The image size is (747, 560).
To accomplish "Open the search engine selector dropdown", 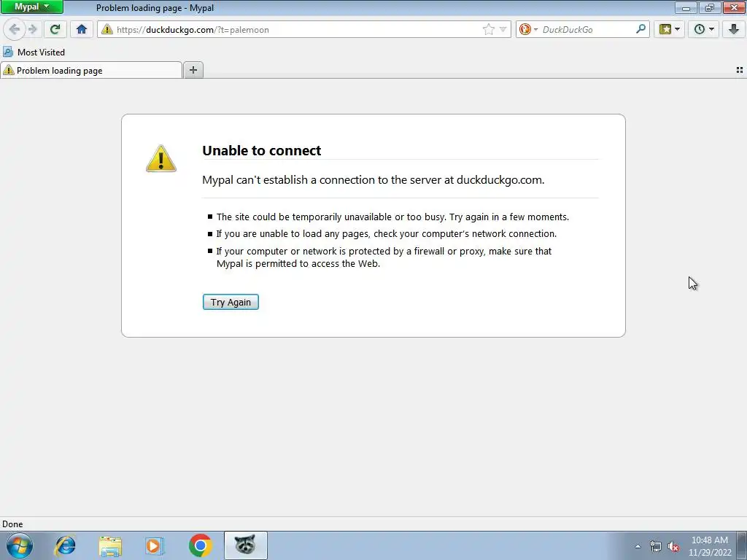I will click(x=528, y=29).
